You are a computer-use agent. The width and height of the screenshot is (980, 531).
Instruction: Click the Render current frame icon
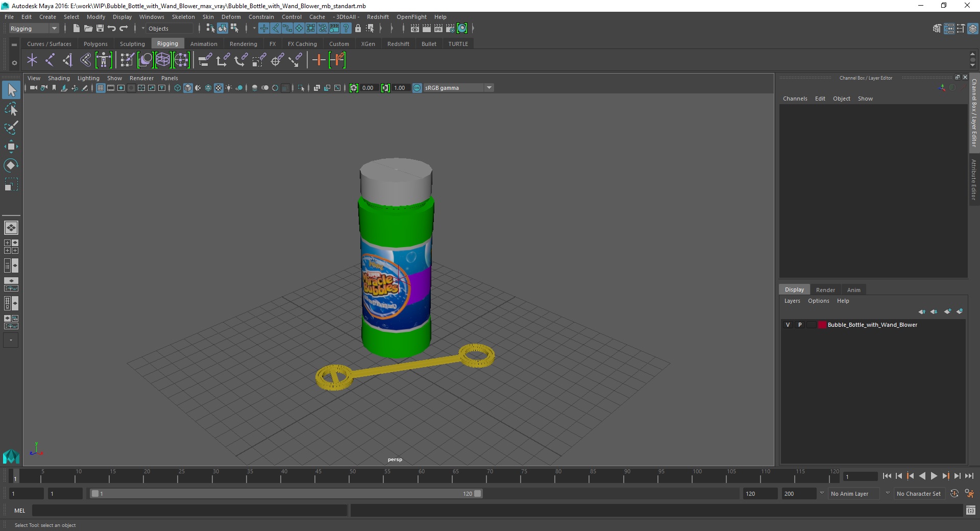coord(427,29)
